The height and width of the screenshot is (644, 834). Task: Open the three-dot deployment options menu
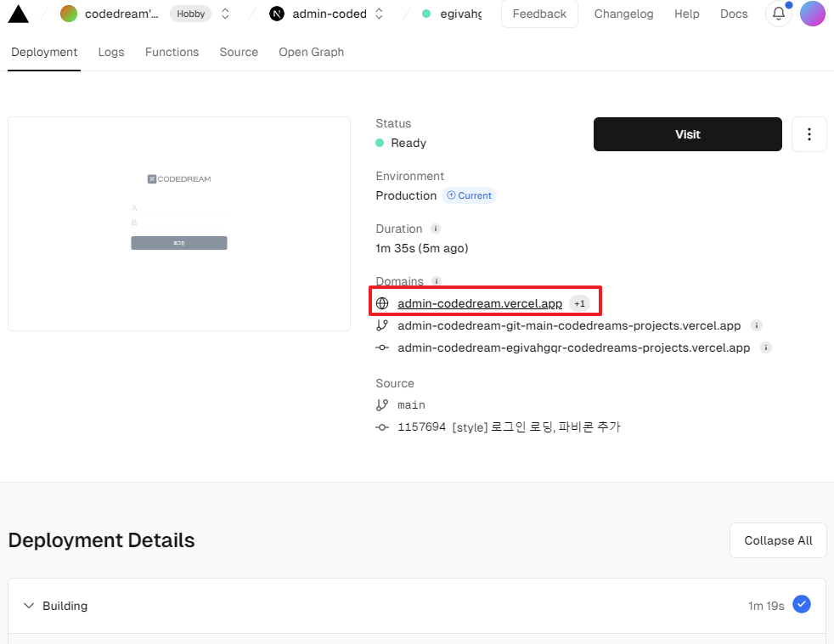coord(809,134)
